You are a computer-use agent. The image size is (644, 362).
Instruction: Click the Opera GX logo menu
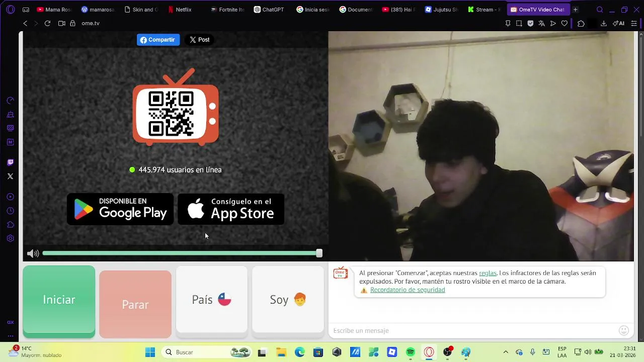(x=11, y=10)
